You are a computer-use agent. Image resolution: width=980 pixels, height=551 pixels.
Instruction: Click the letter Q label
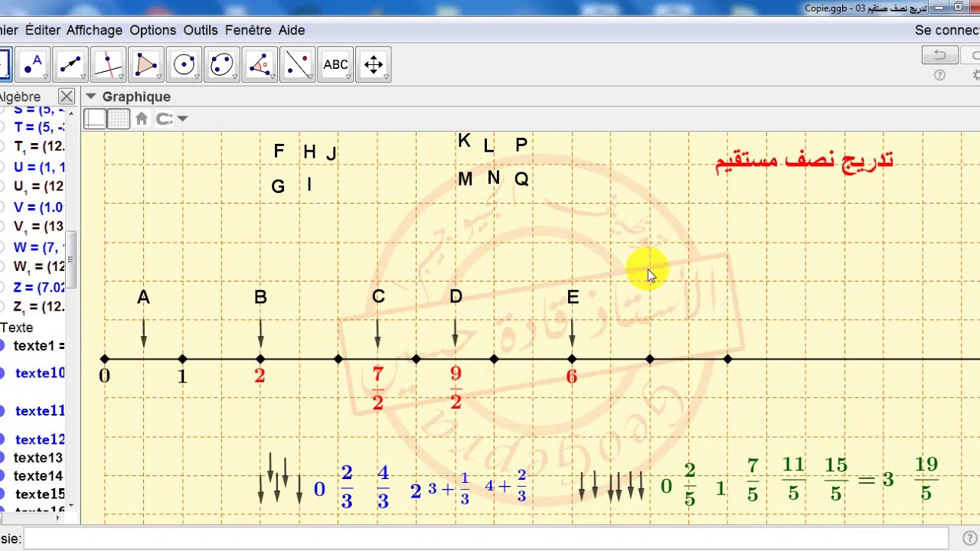click(521, 179)
